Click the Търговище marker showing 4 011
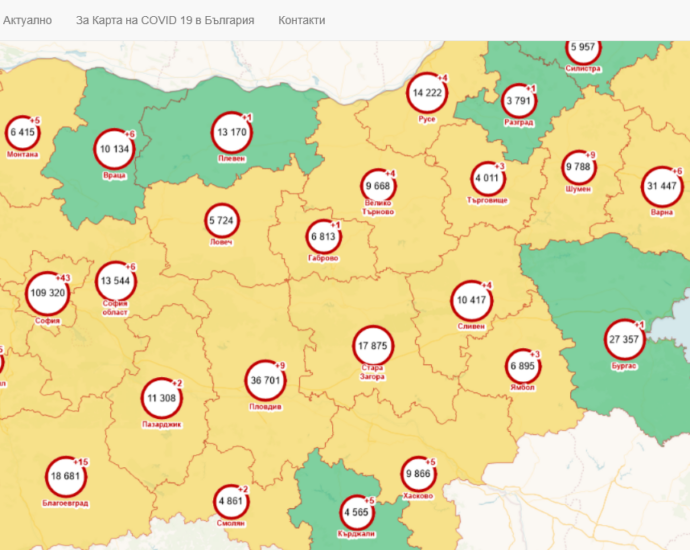This screenshot has height=550, width=690. (488, 179)
